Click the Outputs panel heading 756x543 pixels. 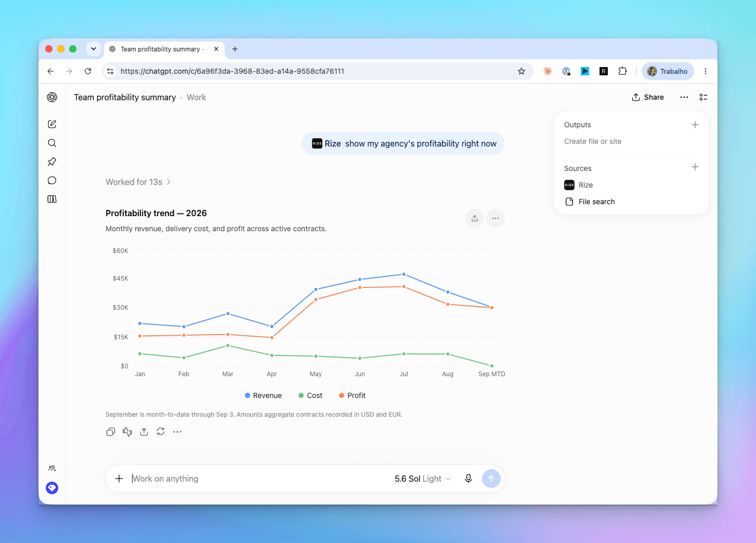[x=578, y=125]
